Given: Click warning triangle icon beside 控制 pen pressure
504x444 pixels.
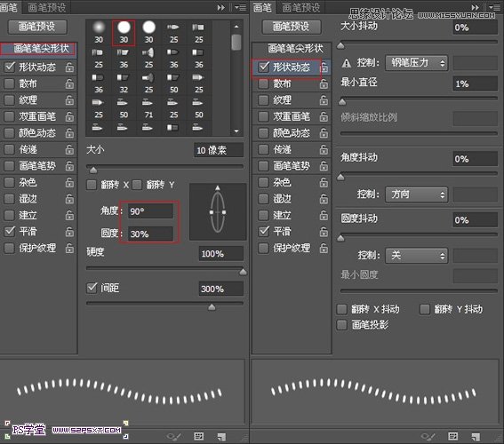Looking at the screenshot, I should [346, 63].
